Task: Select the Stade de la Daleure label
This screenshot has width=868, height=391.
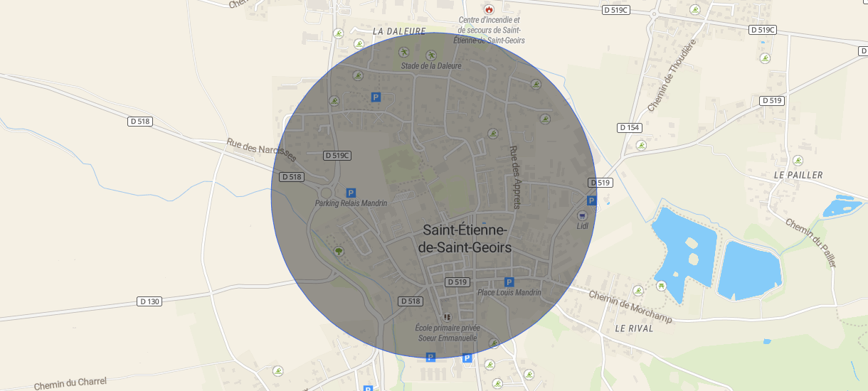Action: coord(431,65)
